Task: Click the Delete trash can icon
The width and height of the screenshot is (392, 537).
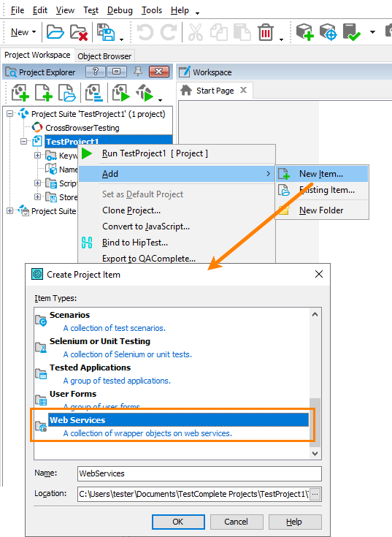Action: (266, 32)
